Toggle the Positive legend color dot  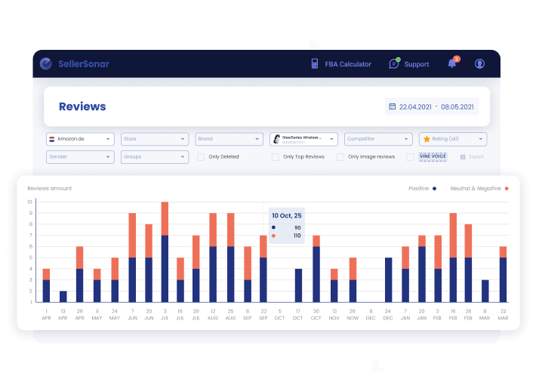click(435, 188)
